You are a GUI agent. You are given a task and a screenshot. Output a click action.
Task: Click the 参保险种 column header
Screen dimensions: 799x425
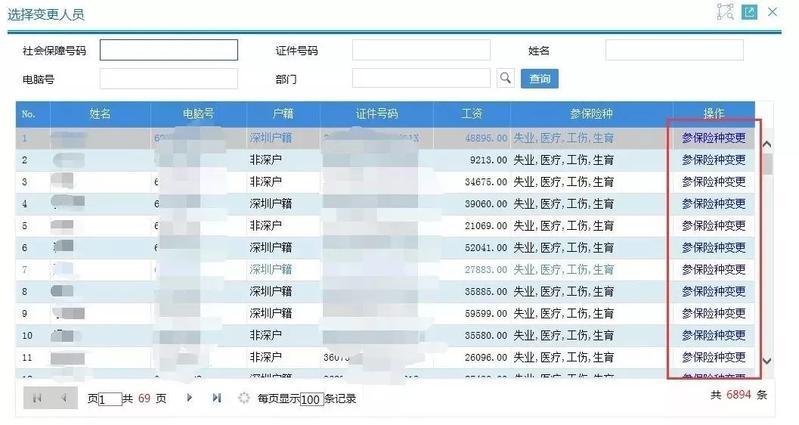click(591, 114)
